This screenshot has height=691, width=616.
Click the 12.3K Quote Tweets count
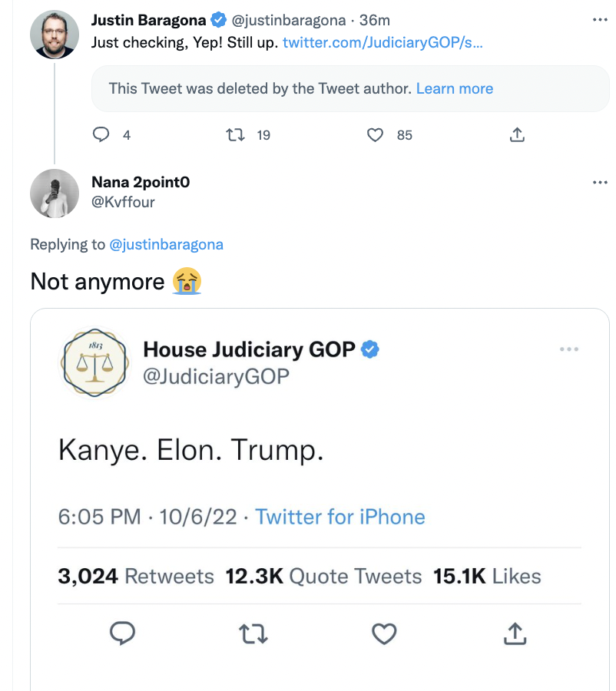(323, 576)
